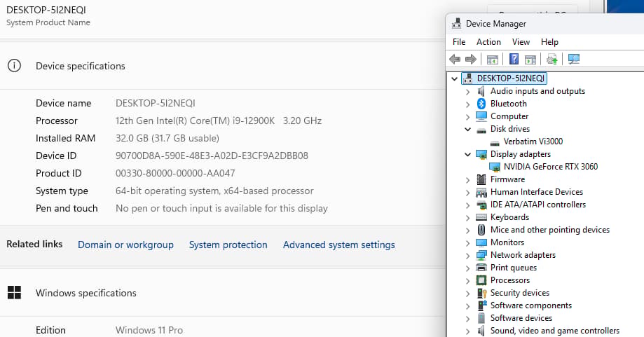Click the Monitors category icon
This screenshot has height=337, width=644.
[x=481, y=242]
